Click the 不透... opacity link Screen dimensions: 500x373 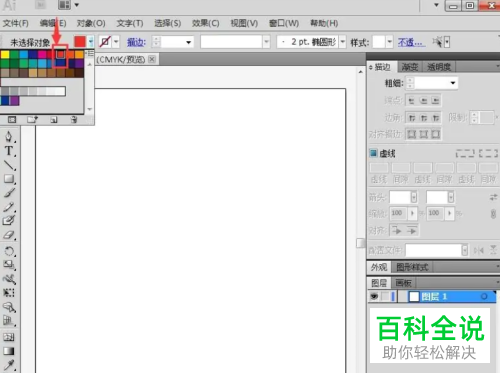click(x=411, y=42)
